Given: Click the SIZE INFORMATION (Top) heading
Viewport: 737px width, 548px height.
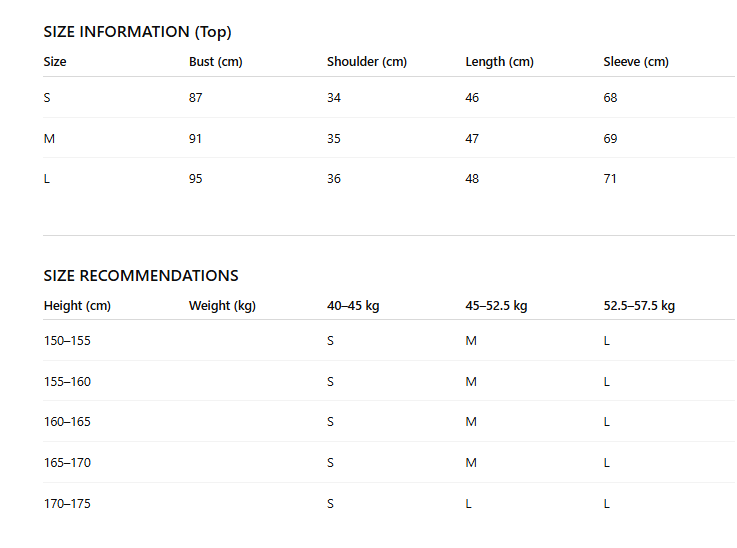Looking at the screenshot, I should [137, 32].
